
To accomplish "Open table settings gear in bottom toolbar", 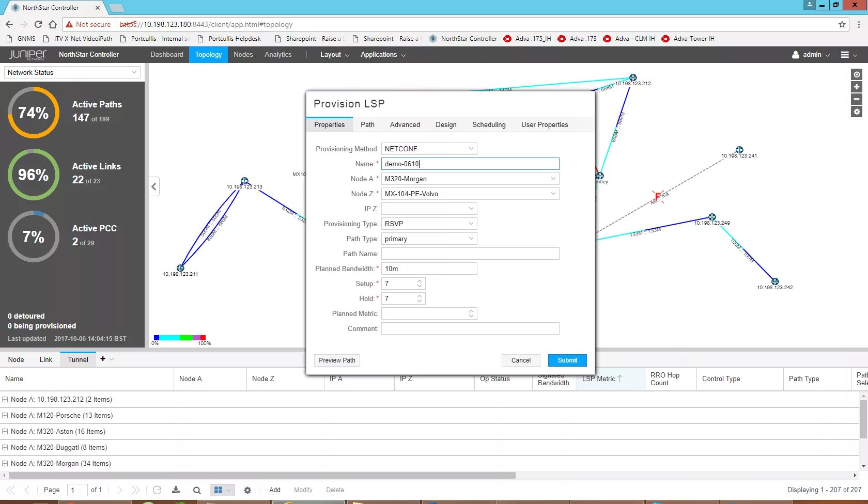I will [247, 490].
